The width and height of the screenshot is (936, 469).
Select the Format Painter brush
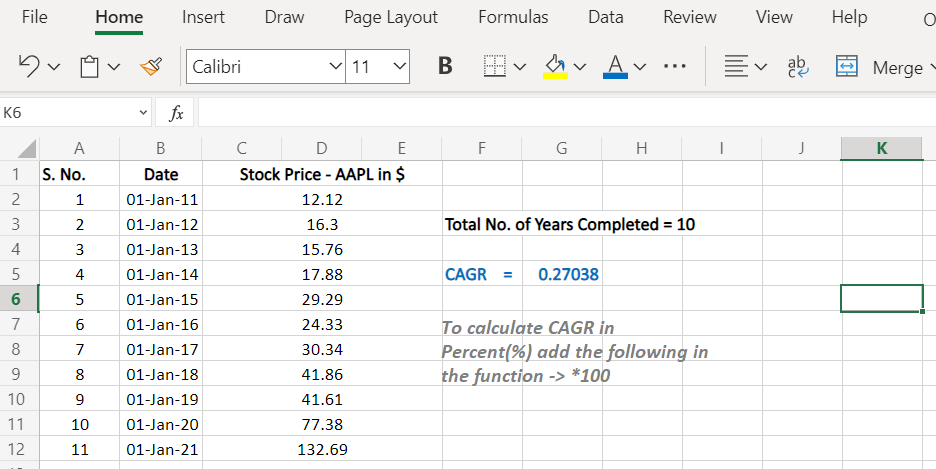(152, 67)
